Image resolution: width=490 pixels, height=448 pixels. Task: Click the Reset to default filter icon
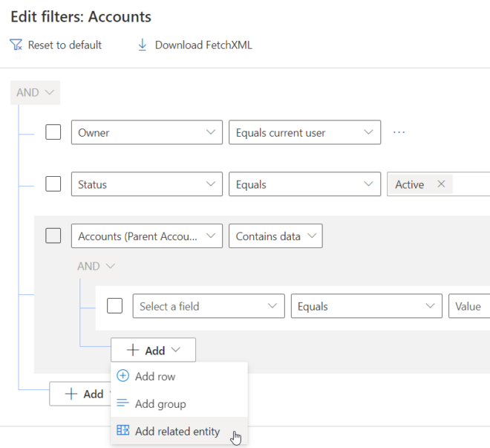tap(16, 45)
